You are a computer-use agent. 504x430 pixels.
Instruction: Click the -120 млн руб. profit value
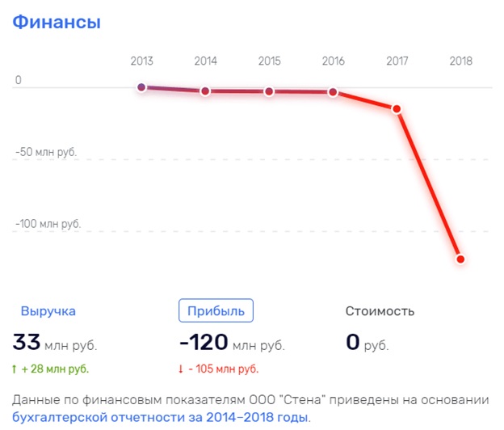(232, 342)
